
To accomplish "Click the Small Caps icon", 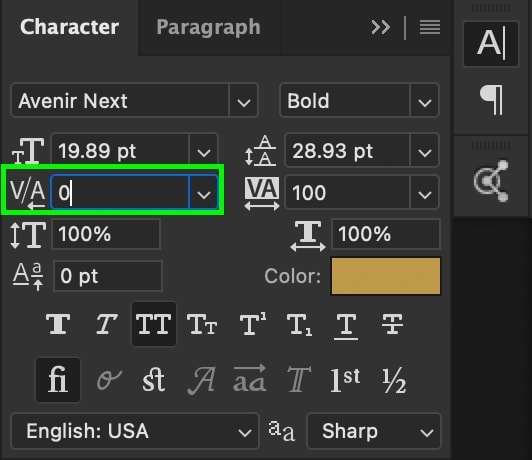I will coord(202,324).
